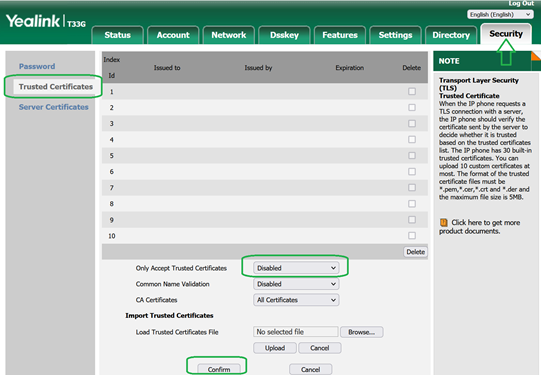Switch to the Dsskey tab

click(284, 35)
